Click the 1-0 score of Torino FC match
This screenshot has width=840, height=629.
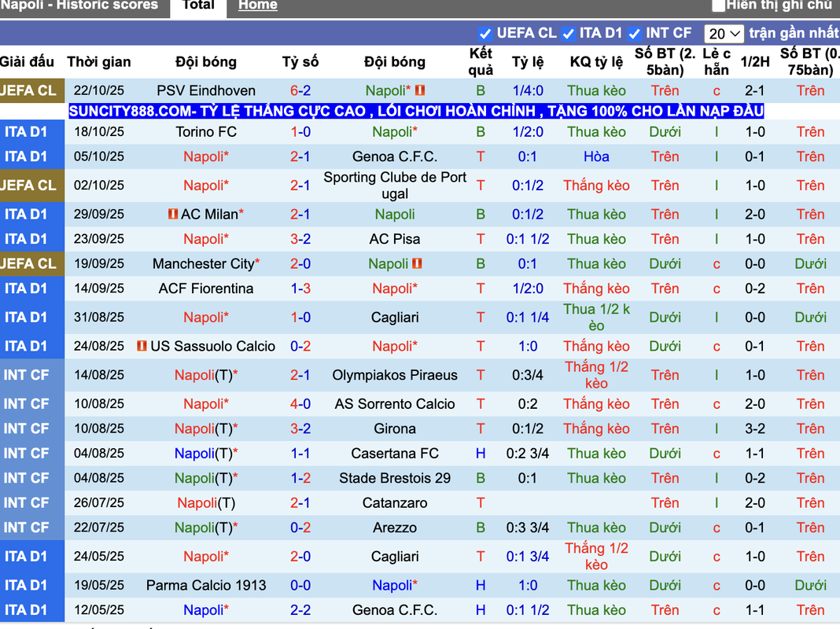tap(300, 131)
